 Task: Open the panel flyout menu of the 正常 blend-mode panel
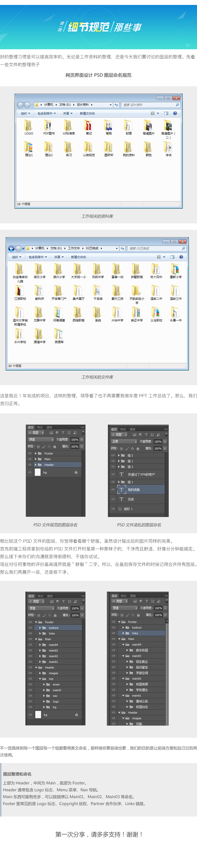pos(165,429)
